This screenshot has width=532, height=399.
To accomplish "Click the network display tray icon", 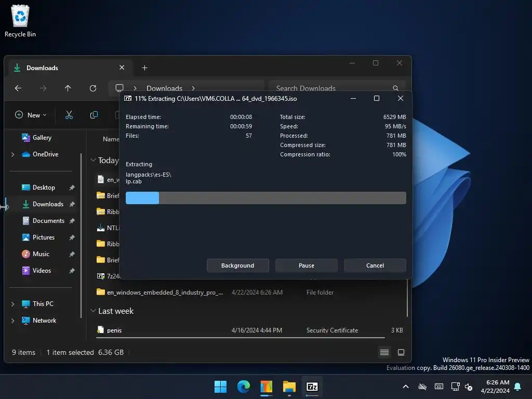I will pos(455,387).
